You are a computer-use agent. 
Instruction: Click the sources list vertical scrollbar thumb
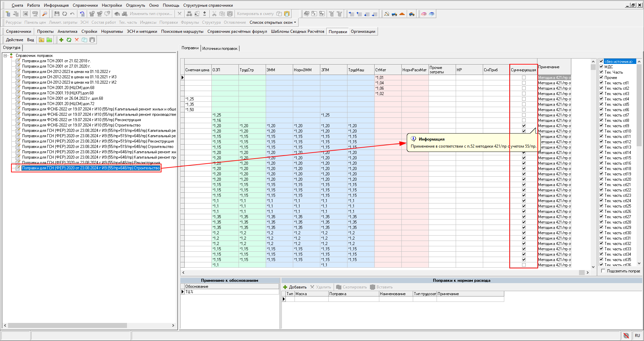(x=639, y=105)
